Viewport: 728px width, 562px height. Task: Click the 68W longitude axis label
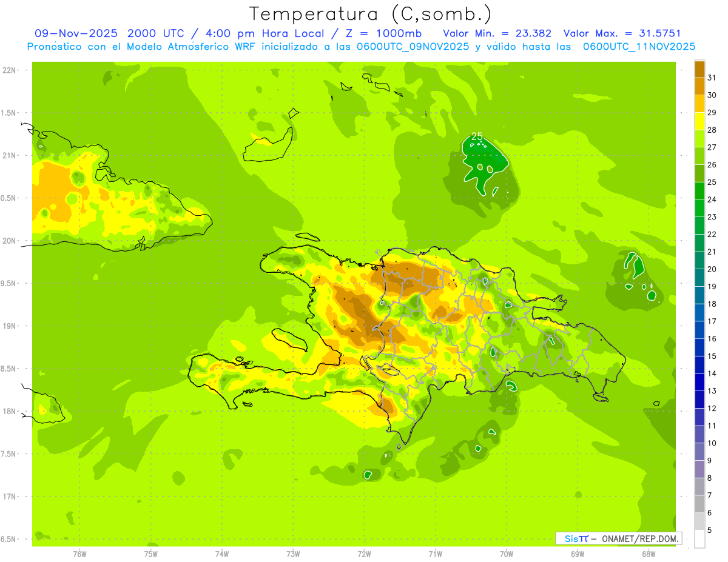649,554
